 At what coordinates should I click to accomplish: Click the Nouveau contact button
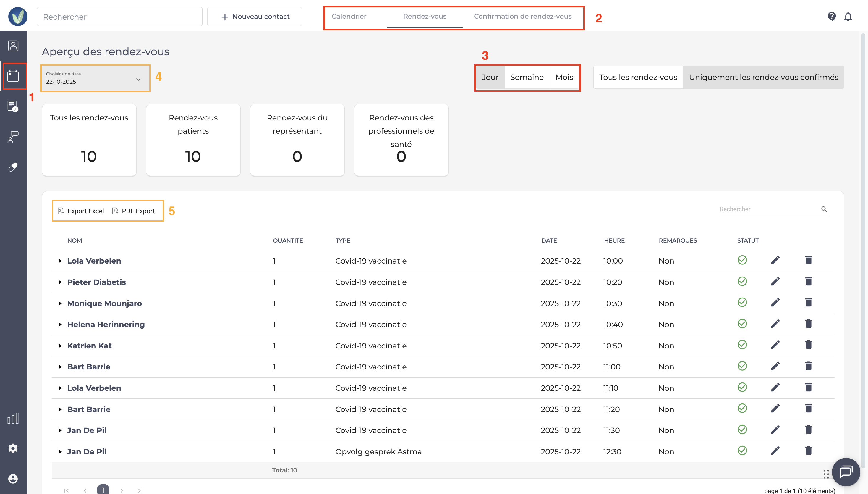click(x=255, y=17)
